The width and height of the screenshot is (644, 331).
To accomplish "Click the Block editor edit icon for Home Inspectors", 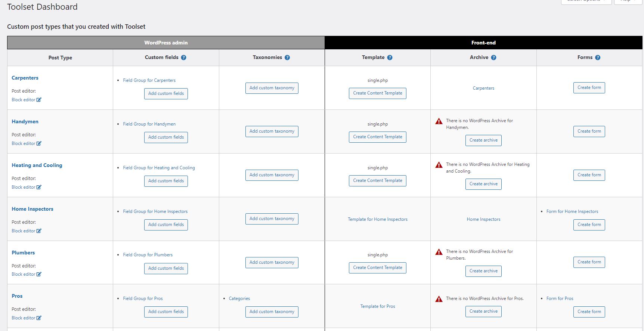I will (x=39, y=231).
